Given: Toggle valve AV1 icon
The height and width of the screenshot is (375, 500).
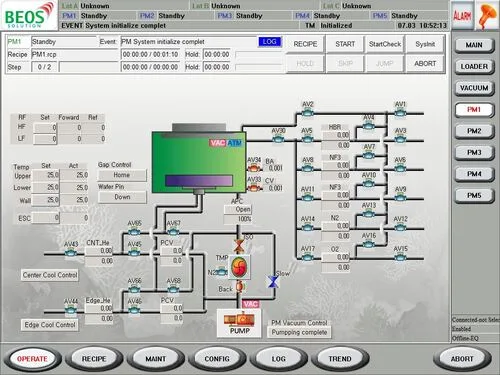Looking at the screenshot, I should [400, 113].
